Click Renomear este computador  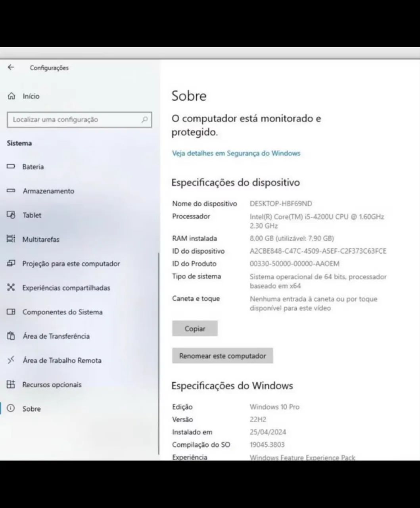[222, 356]
